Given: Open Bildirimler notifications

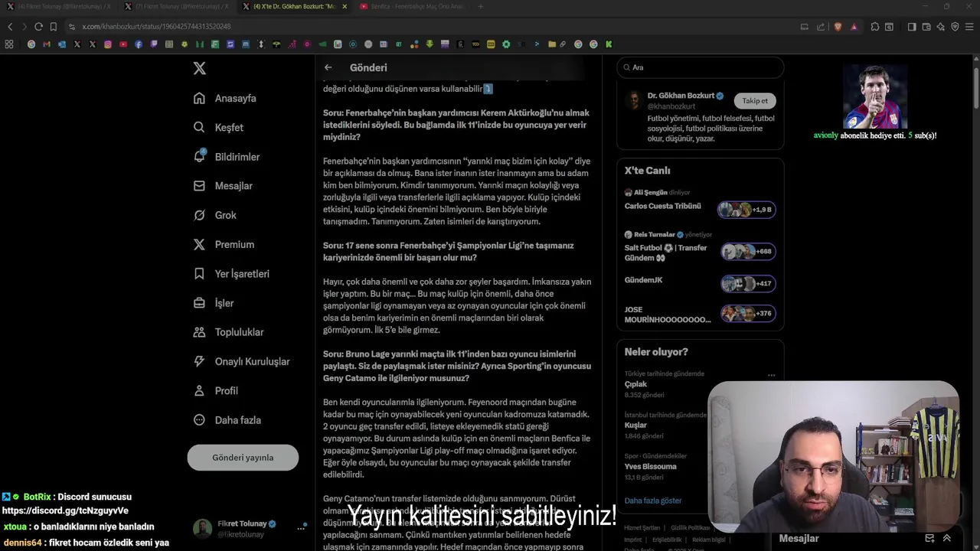Looking at the screenshot, I should click(227, 156).
